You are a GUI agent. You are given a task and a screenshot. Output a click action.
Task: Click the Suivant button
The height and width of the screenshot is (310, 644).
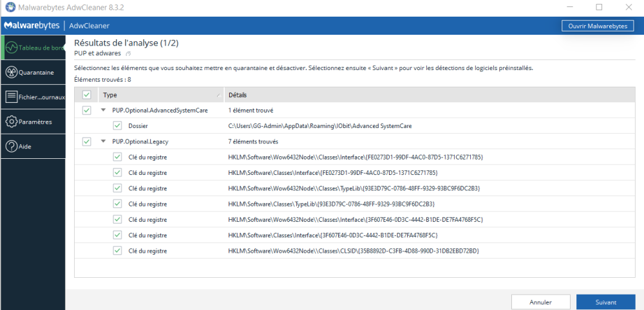[x=606, y=302]
